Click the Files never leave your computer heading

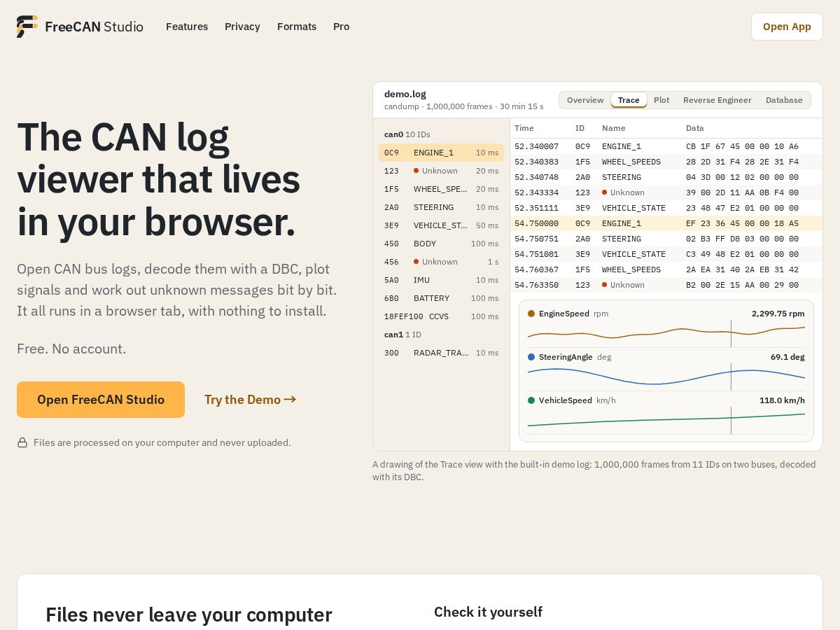pos(189,615)
